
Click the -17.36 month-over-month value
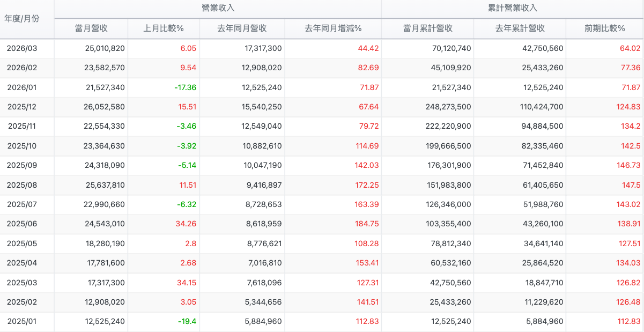[185, 87]
